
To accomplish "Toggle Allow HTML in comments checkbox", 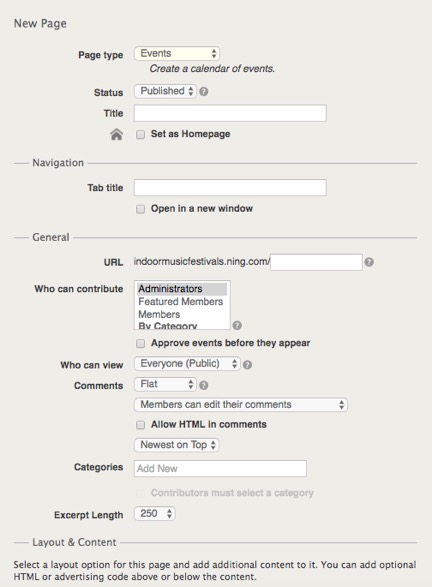I will (140, 425).
